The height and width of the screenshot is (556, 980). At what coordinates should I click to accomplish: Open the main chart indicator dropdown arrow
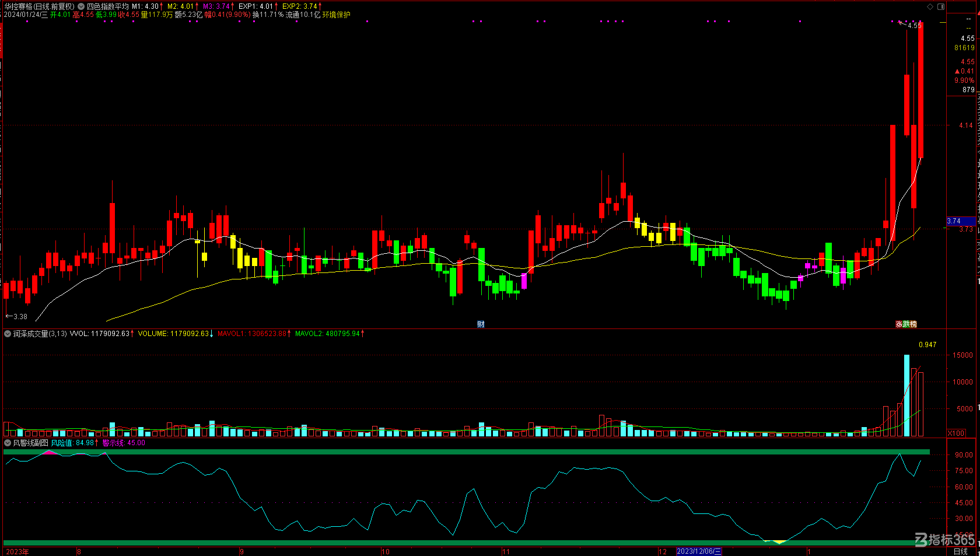82,6
